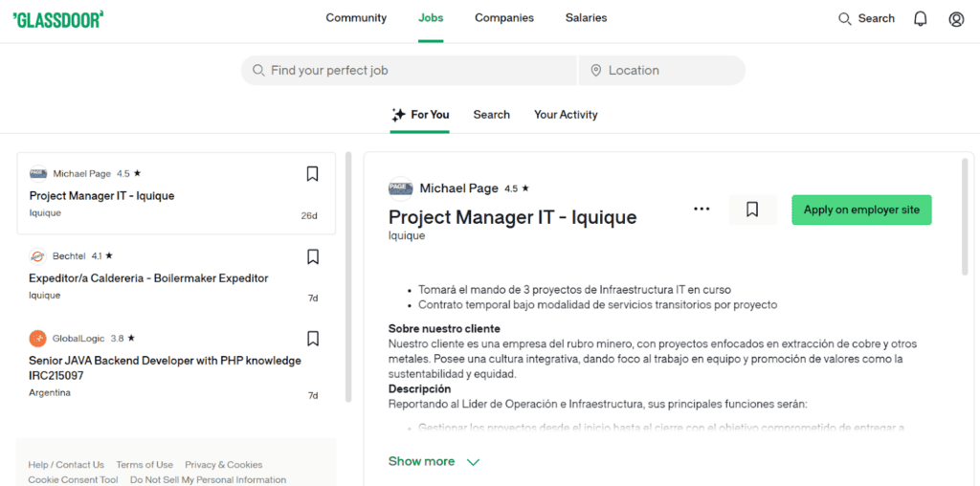The image size is (980, 486).
Task: Open Project Manager IT - Iquique listing card
Action: point(176,193)
